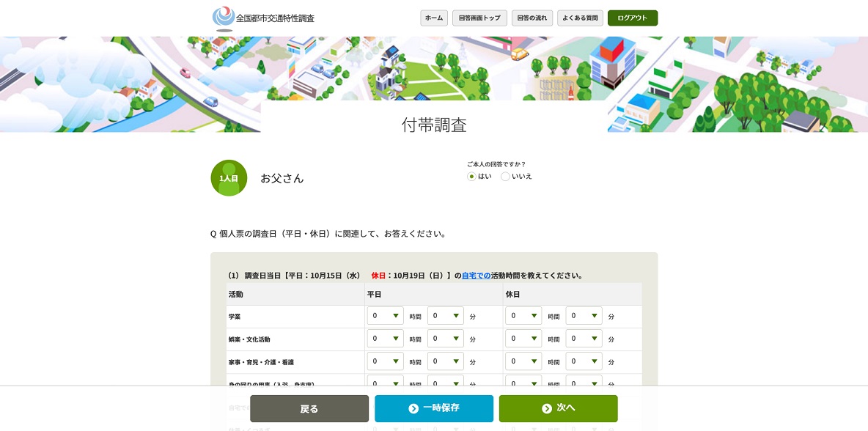Click the arrow icon on 次へ button
The height and width of the screenshot is (431, 868).
546,408
